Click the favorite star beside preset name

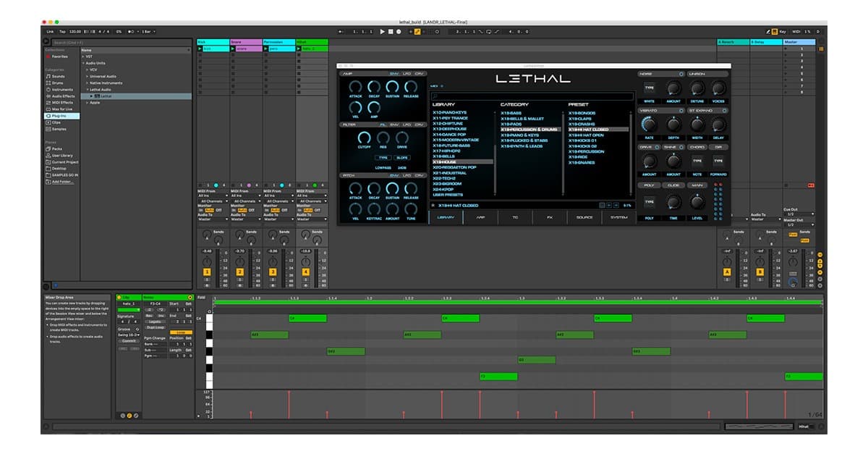click(433, 206)
